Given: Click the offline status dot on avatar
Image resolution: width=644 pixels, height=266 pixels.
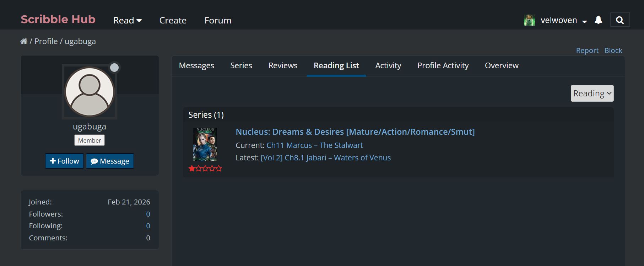Looking at the screenshot, I should pos(114,68).
